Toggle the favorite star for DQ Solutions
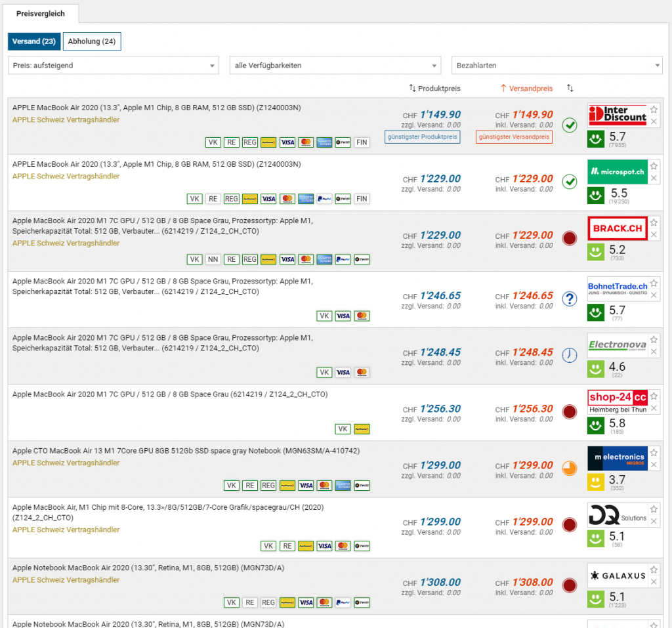Image resolution: width=672 pixels, height=628 pixels. coord(654,509)
